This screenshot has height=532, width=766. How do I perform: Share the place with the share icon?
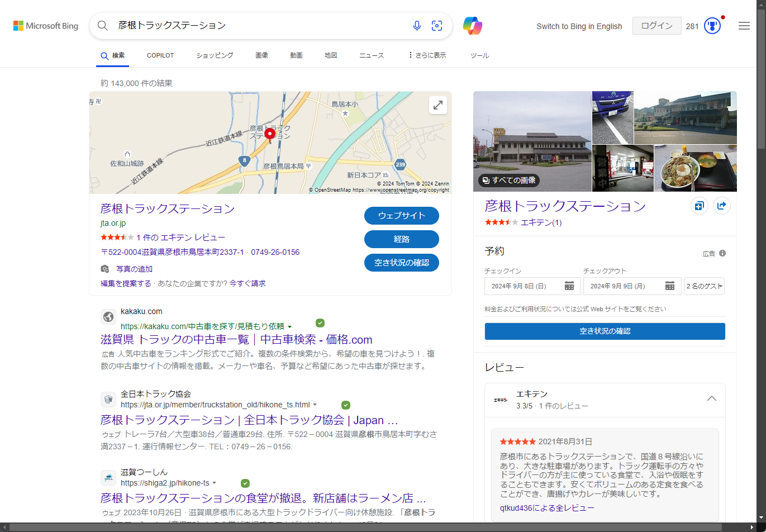click(722, 206)
